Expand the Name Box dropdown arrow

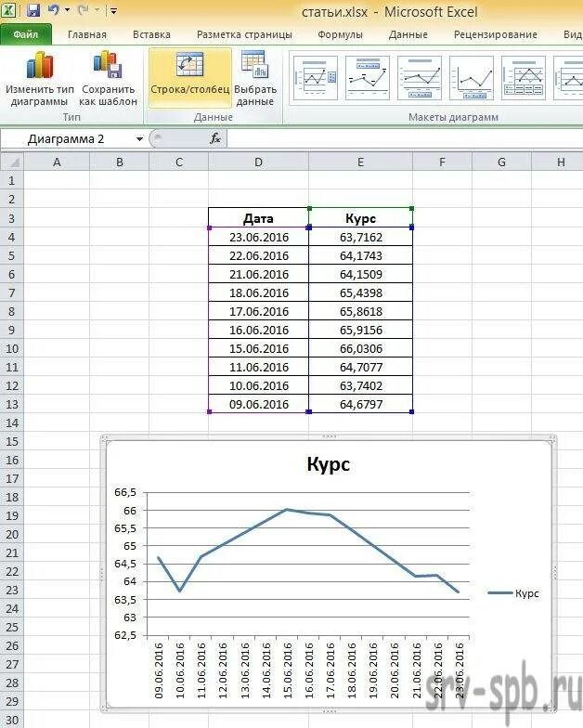coord(139,139)
